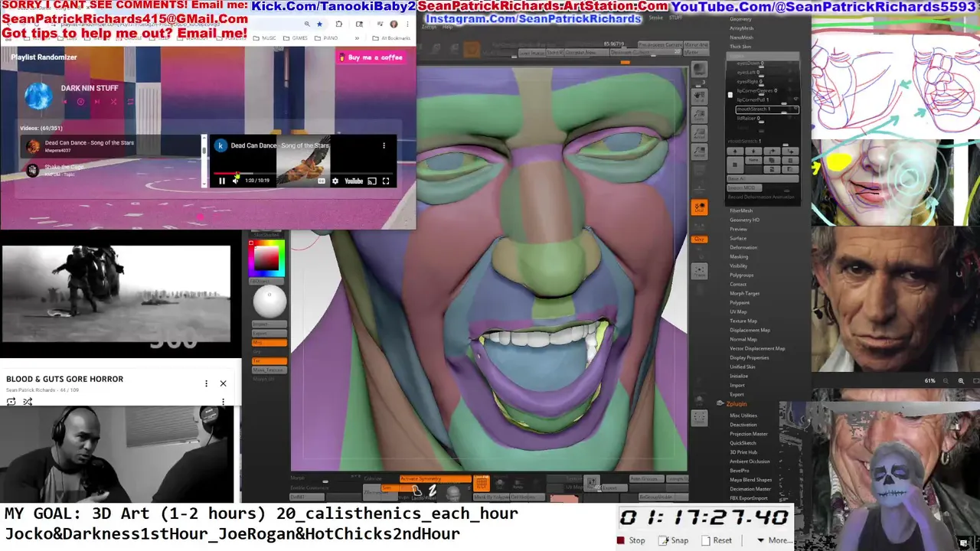The image size is (980, 551).
Task: Open the MUSIC bookmarks folder
Action: tap(265, 37)
